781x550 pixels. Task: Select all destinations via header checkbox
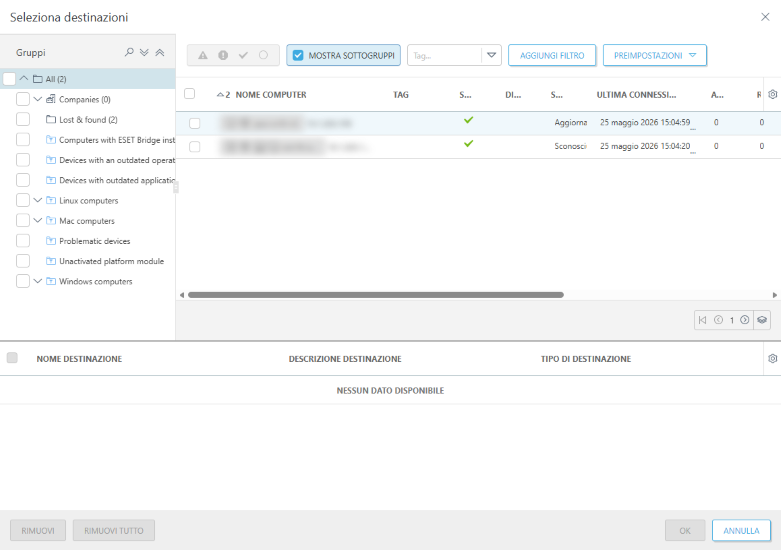pyautogui.click(x=12, y=358)
